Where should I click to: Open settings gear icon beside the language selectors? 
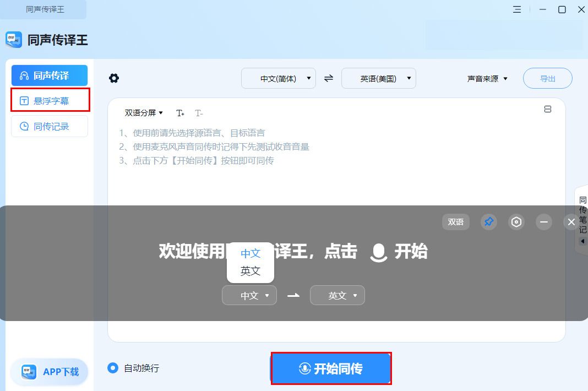(113, 78)
